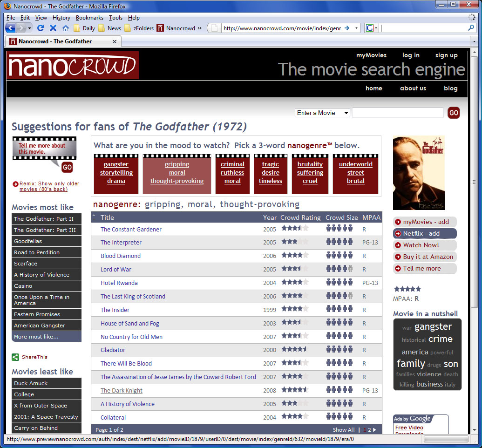The image size is (482, 448).
Task: Click the log in link
Action: 411,55
